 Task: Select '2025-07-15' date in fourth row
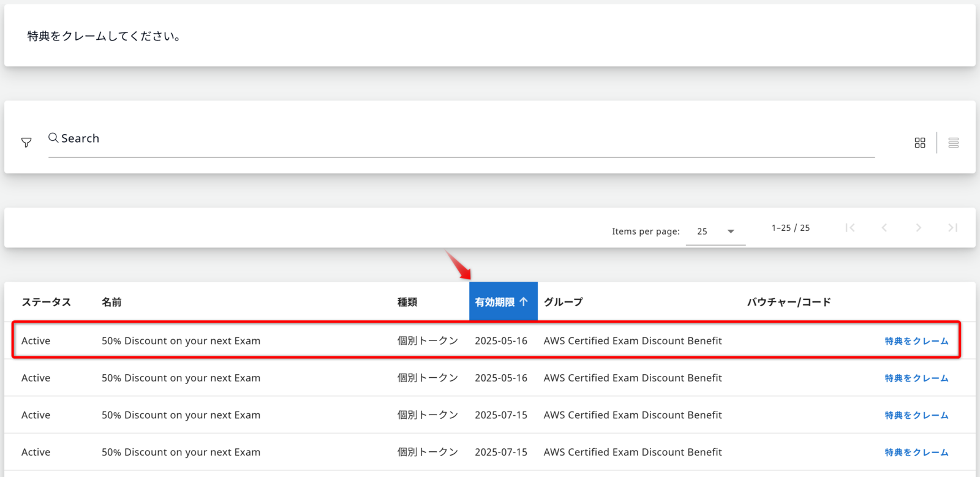[x=501, y=452]
